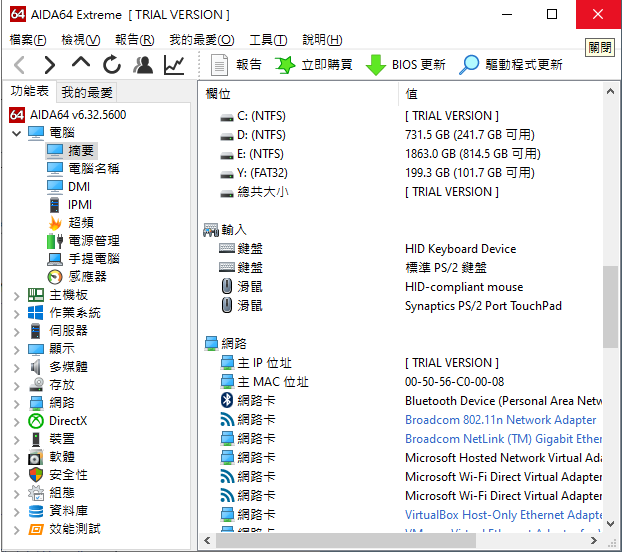Open Broadcom 802.11n Network Adapter link

pyautogui.click(x=500, y=420)
